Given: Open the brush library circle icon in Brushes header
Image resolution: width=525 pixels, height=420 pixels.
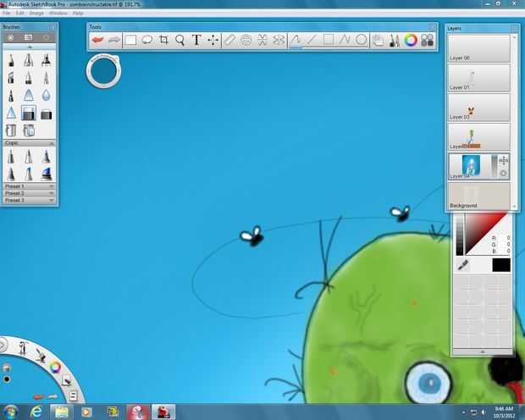Looking at the screenshot, I should tap(11, 37).
